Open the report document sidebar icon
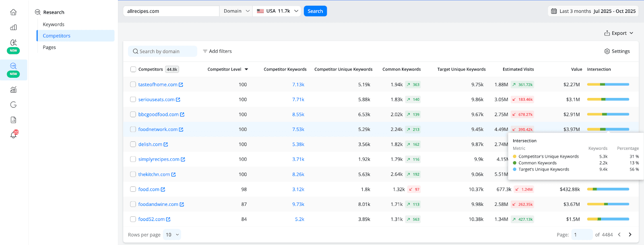 pyautogui.click(x=13, y=120)
